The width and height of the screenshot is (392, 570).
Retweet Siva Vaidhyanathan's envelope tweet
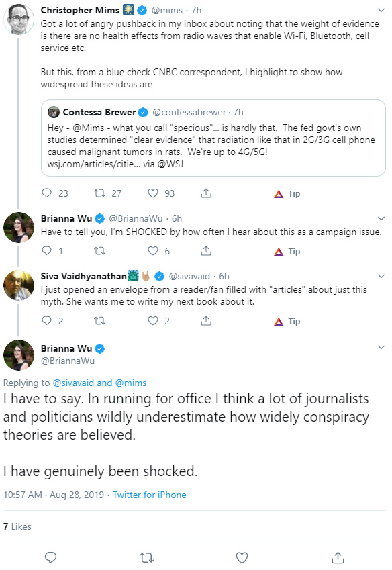click(x=99, y=321)
